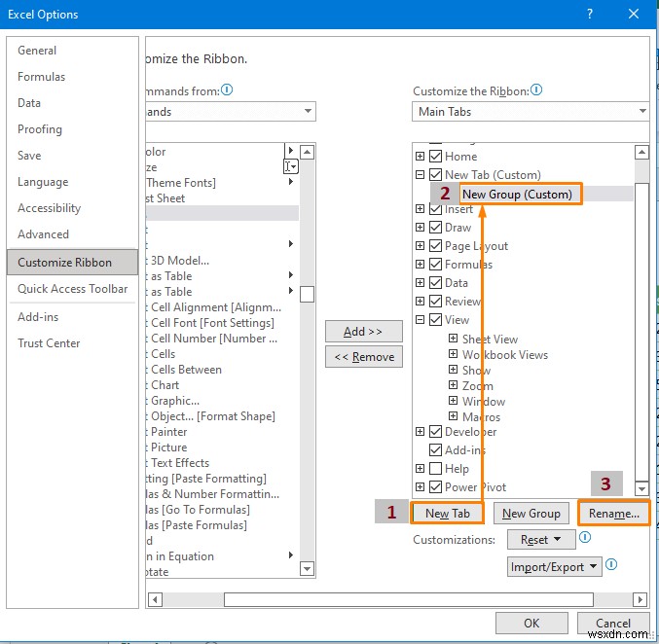
Task: Click the horizontal scrollbar right arrow
Action: click(640, 599)
